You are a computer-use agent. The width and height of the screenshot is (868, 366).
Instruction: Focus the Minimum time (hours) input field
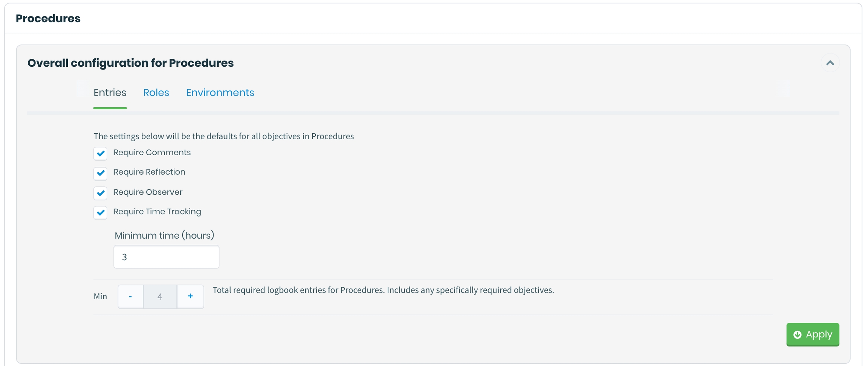166,257
